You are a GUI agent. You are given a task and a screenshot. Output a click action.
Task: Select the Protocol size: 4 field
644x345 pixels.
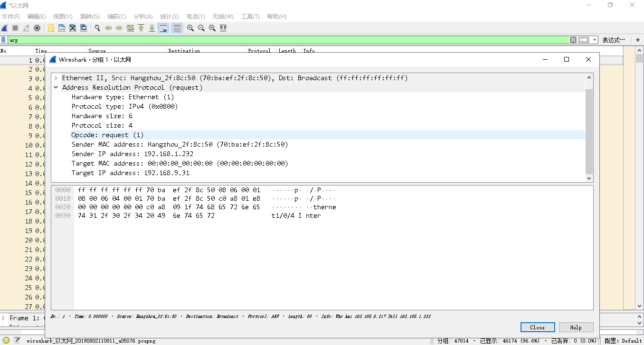pos(102,125)
